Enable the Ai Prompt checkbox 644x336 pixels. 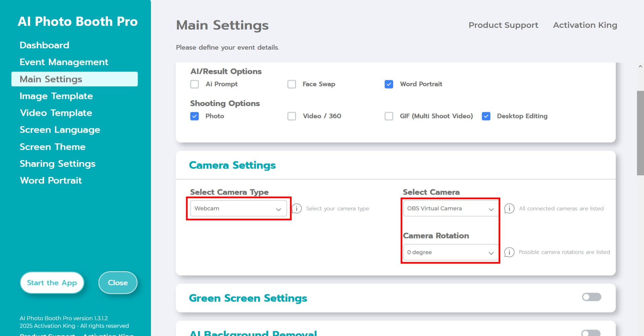pyautogui.click(x=195, y=84)
